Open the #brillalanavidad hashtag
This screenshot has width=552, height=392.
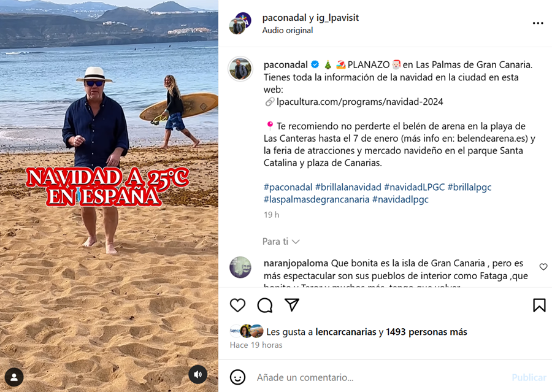pyautogui.click(x=348, y=187)
